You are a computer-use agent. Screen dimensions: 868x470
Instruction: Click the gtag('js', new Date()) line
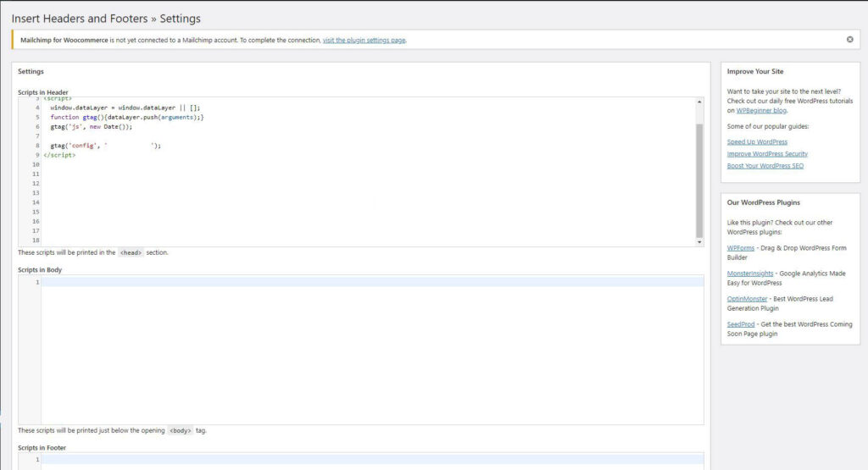click(x=92, y=127)
